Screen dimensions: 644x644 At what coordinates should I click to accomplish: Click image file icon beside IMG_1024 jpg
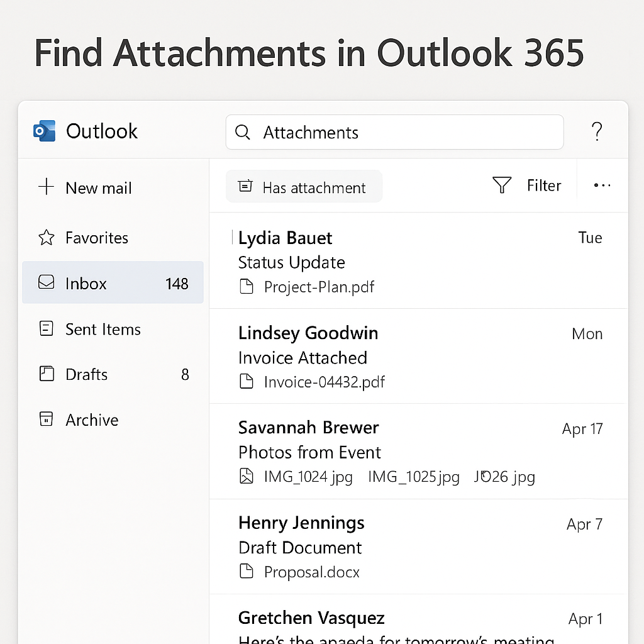coord(246,476)
